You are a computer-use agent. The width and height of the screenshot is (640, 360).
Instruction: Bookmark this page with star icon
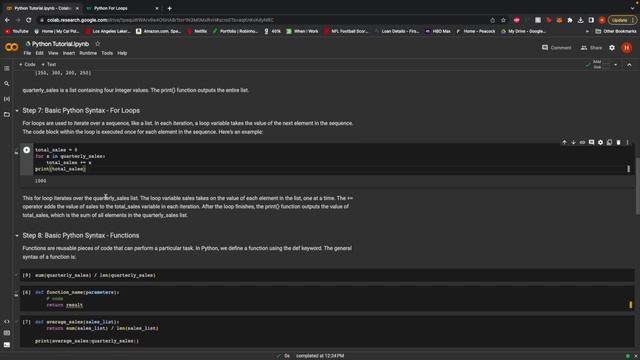pyautogui.click(x=503, y=20)
